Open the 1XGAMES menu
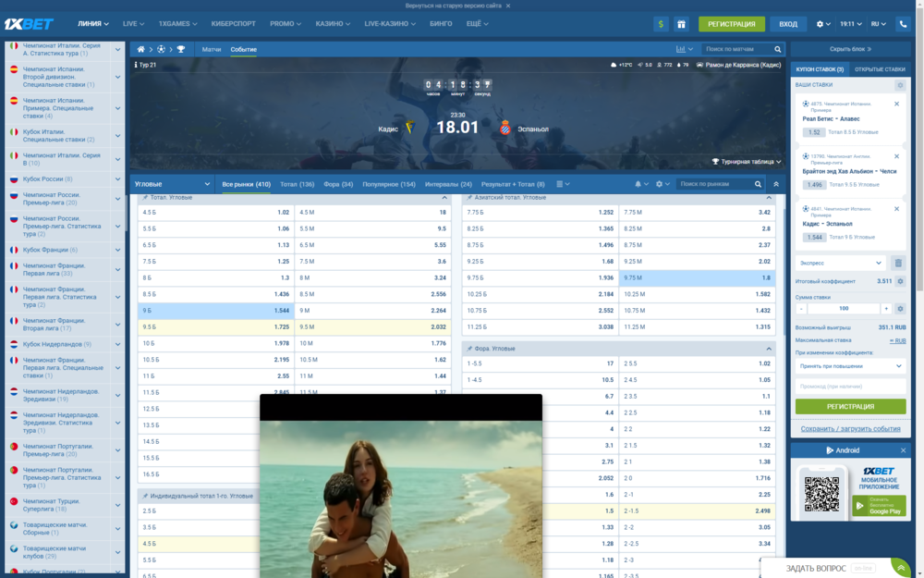The image size is (924, 578). [177, 24]
